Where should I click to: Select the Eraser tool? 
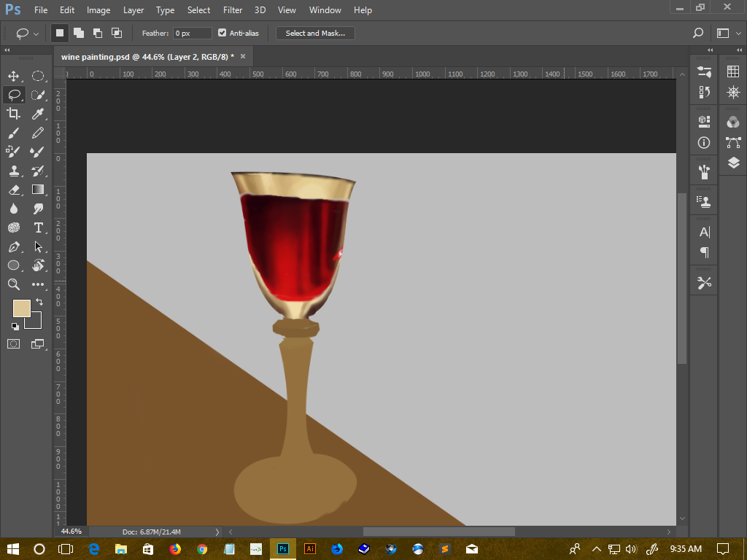[14, 190]
